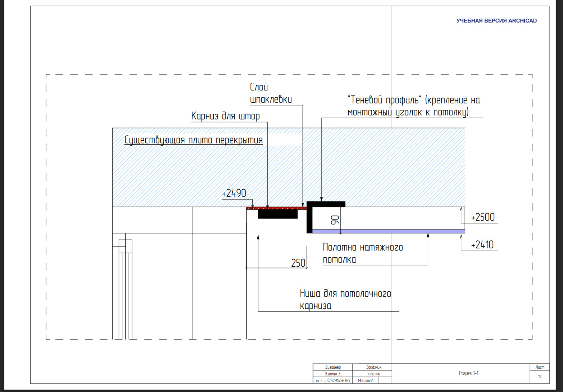Viewport: 563px width, 392px height.
Task: Click the 'Заказчик' header cell
Action: pyautogui.click(x=373, y=367)
